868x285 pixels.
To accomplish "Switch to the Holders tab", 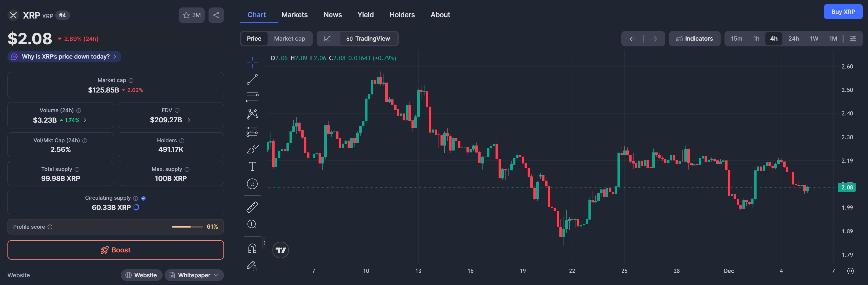I will point(402,15).
